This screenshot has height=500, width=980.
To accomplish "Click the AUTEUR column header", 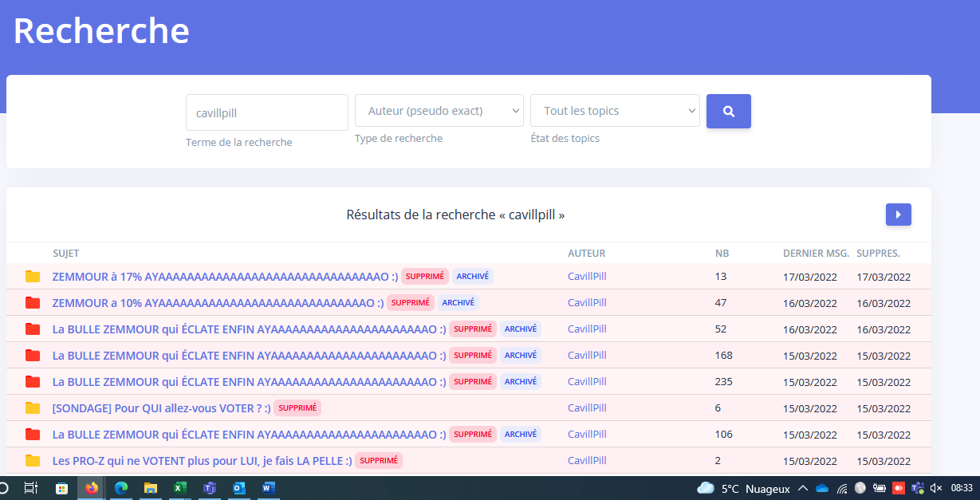I will tap(587, 254).
